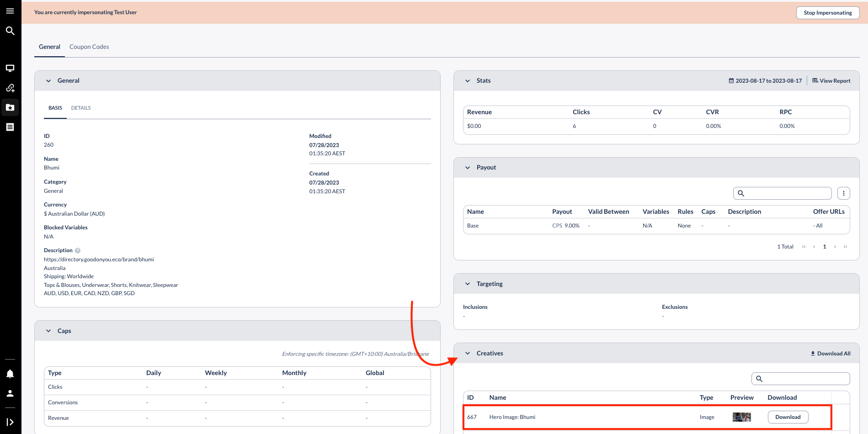Screen dimensions: 868x434
Task: Open Payout table three-dot options menu
Action: pyautogui.click(x=843, y=193)
